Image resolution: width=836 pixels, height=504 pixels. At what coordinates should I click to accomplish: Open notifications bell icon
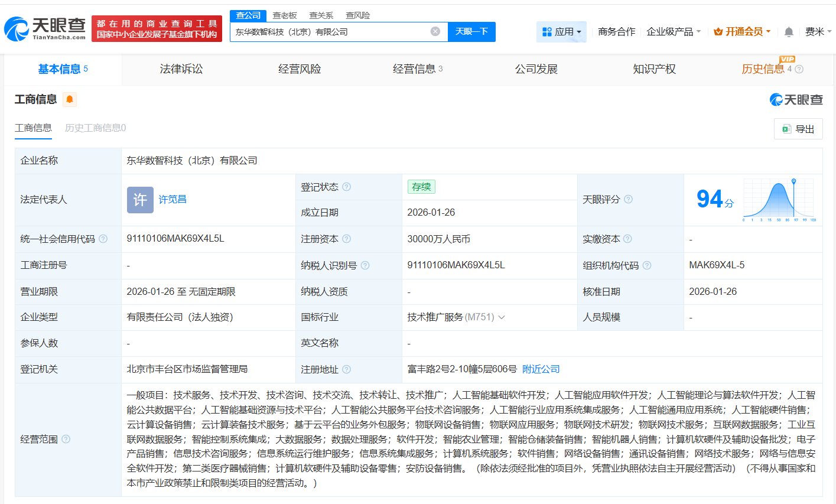tap(789, 32)
